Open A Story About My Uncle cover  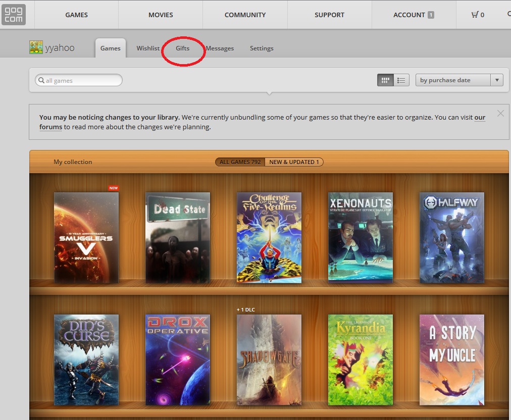[452, 360]
